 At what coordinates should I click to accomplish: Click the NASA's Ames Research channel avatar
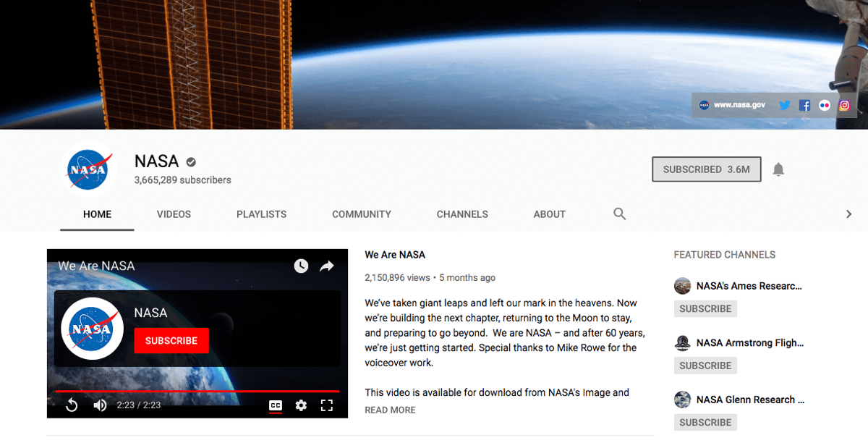(x=682, y=286)
